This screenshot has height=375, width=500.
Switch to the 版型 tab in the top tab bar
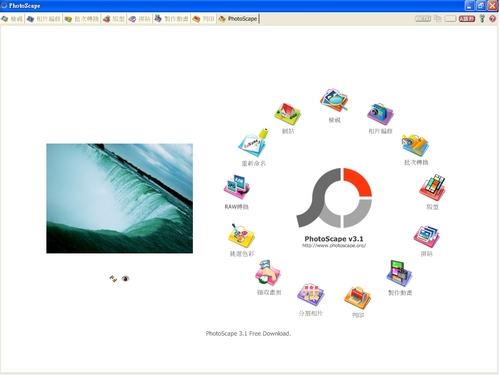click(x=114, y=19)
